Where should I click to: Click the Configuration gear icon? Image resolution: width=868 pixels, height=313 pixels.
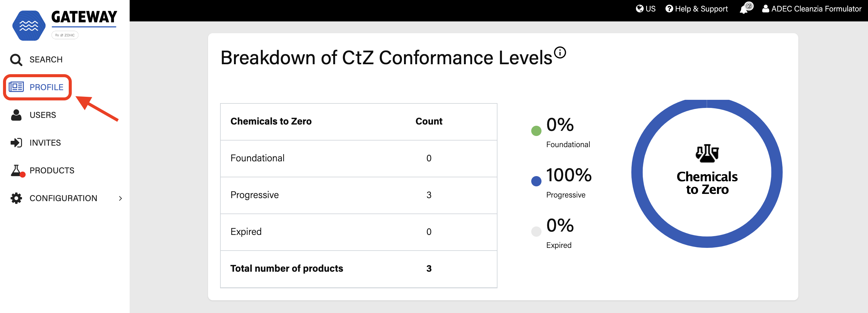16,198
